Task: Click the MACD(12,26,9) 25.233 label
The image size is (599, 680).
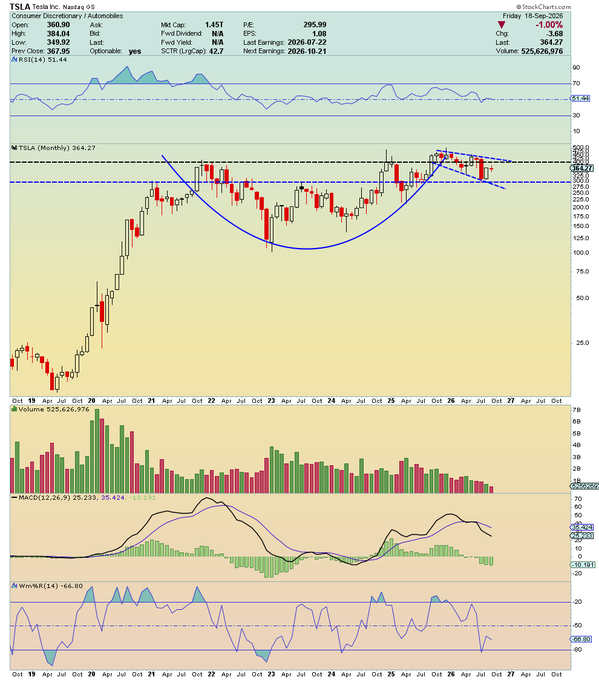Action: [59, 497]
